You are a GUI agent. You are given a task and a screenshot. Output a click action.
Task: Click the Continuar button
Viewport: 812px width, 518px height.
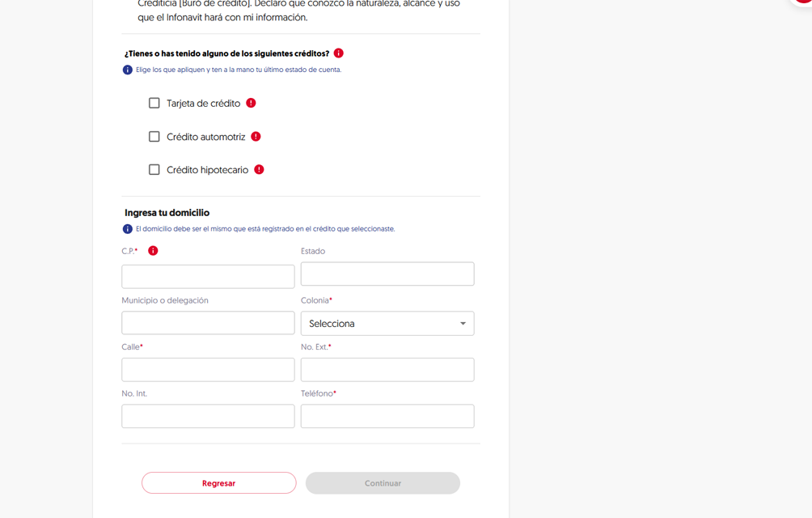click(383, 483)
